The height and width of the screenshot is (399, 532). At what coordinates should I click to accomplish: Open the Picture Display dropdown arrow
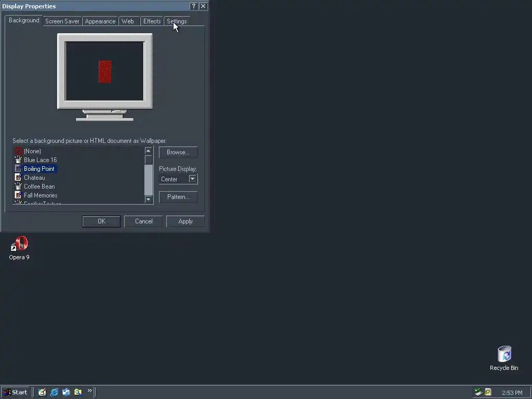coord(192,179)
